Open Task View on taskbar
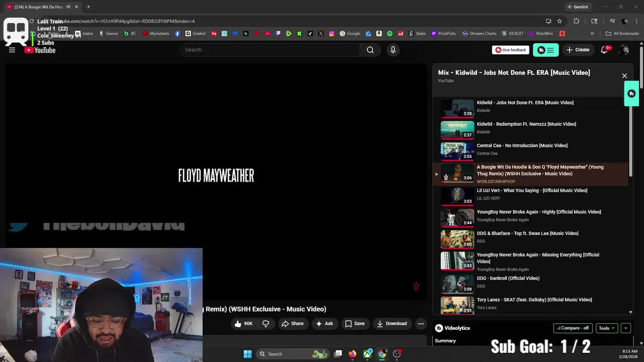The width and height of the screenshot is (644, 362). click(338, 354)
